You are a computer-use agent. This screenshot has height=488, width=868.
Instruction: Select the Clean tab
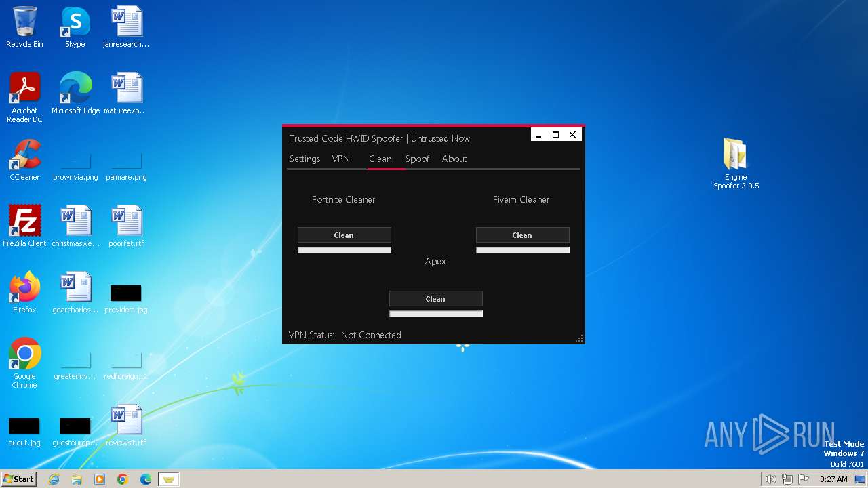[380, 159]
